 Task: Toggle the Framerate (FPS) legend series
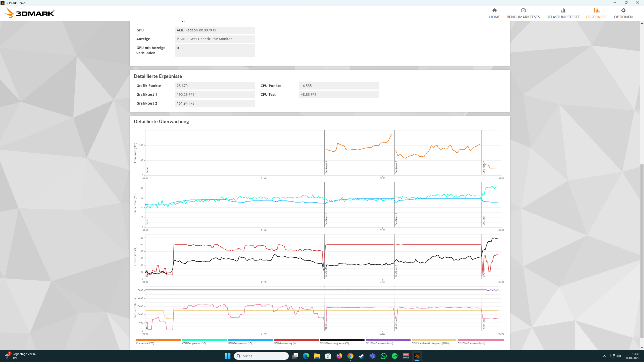[x=145, y=343]
